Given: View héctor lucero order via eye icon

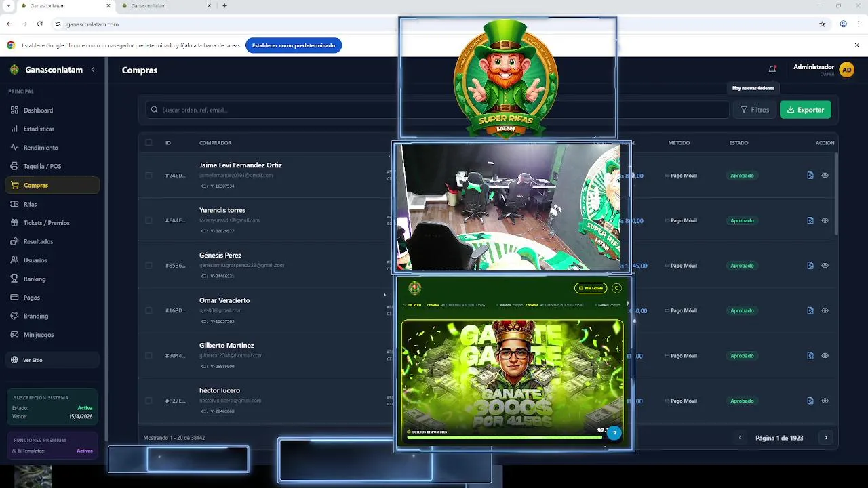Looking at the screenshot, I should 825,401.
